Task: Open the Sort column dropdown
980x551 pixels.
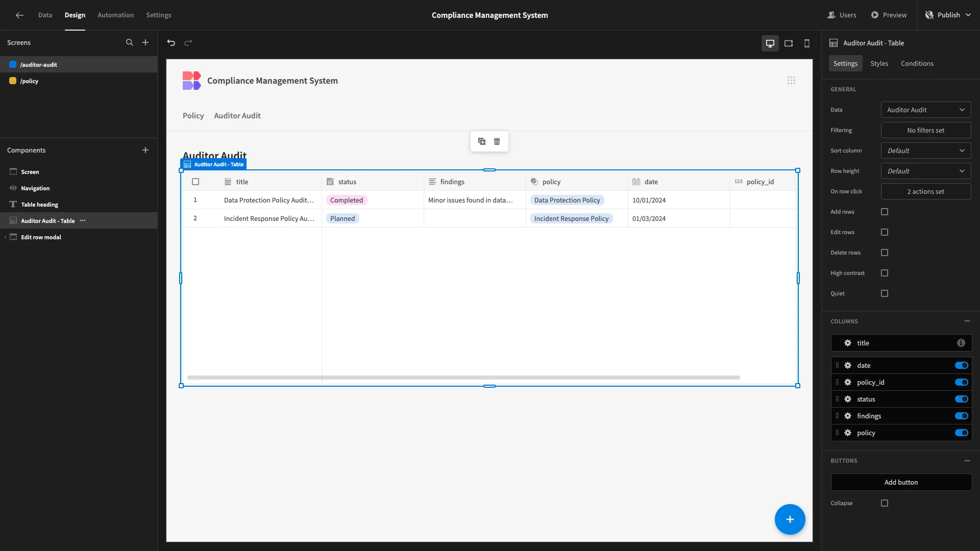Action: [x=926, y=151]
